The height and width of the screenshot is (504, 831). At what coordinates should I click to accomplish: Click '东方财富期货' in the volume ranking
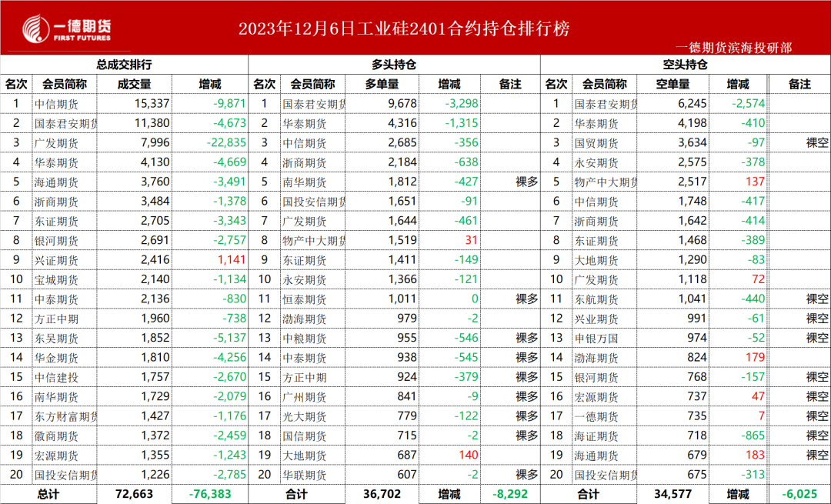coord(65,416)
